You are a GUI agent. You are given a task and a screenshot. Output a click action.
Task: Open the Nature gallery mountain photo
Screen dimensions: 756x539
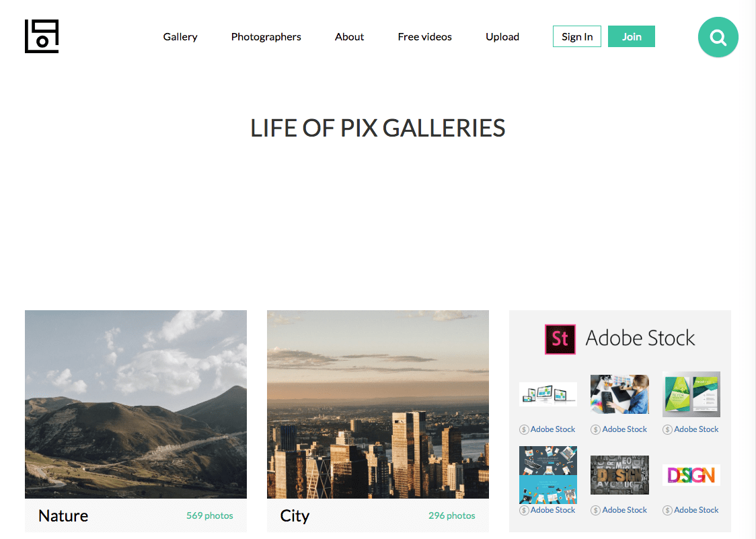[136, 404]
